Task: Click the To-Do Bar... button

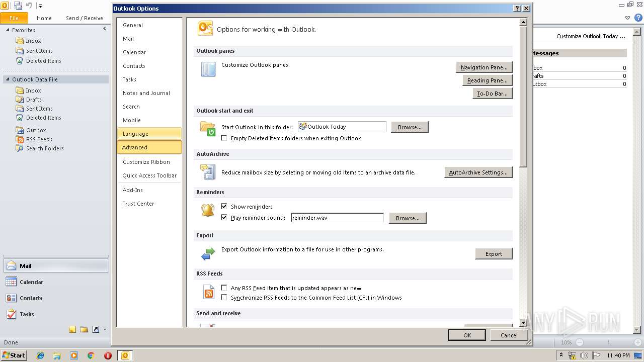Action: point(492,94)
